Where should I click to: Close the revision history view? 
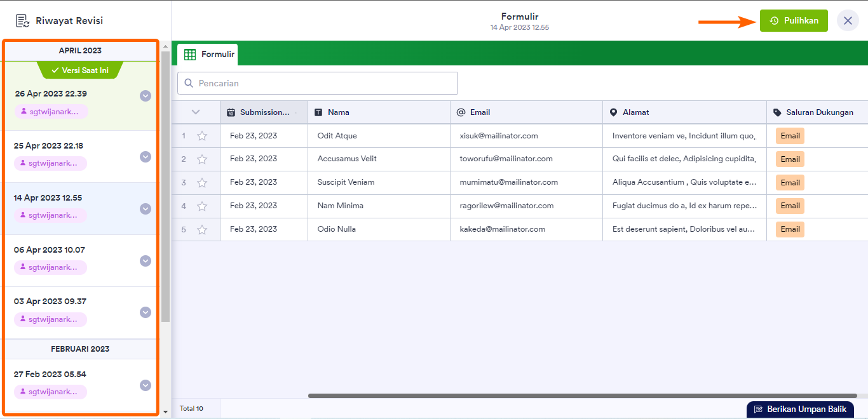pyautogui.click(x=848, y=21)
